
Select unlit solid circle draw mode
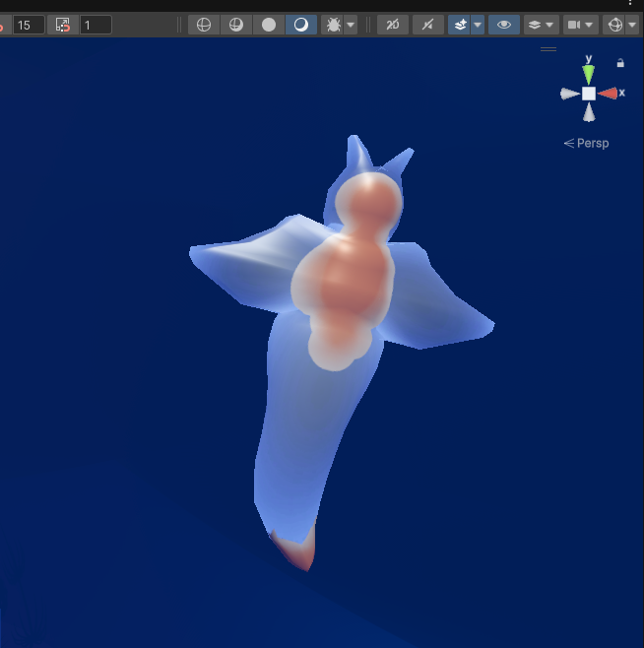pyautogui.click(x=269, y=25)
